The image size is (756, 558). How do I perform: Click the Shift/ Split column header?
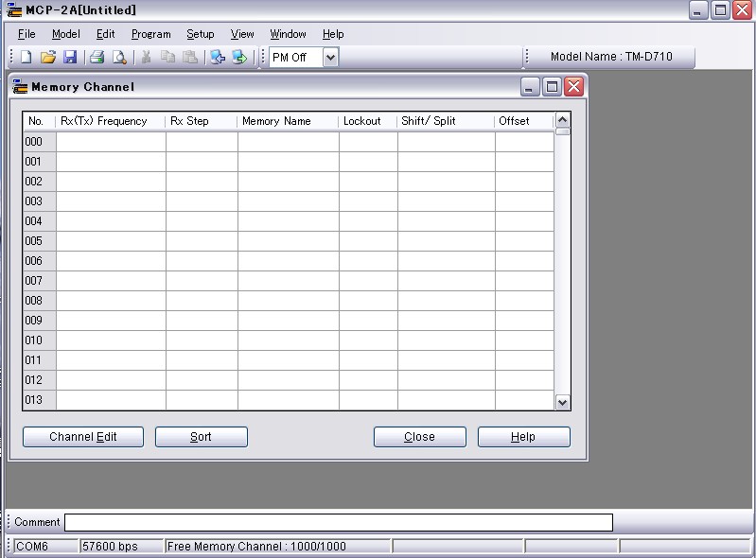445,121
